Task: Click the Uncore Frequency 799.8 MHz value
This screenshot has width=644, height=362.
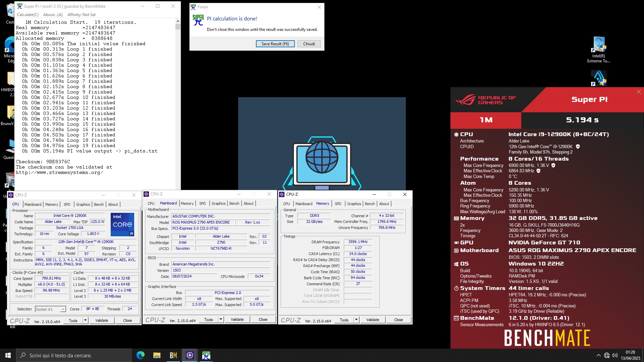Action: [387, 228]
